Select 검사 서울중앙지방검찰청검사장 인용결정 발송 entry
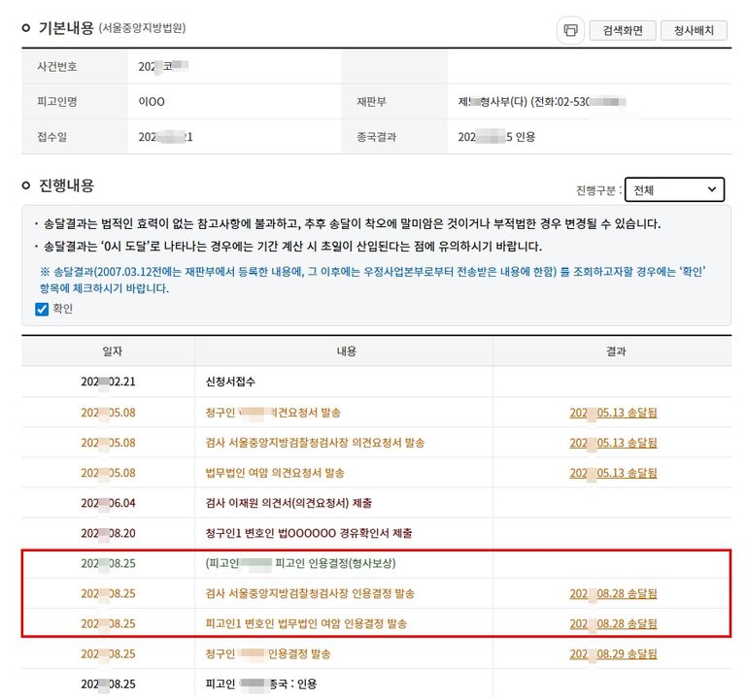The width and height of the screenshot is (746, 700). pos(310,593)
